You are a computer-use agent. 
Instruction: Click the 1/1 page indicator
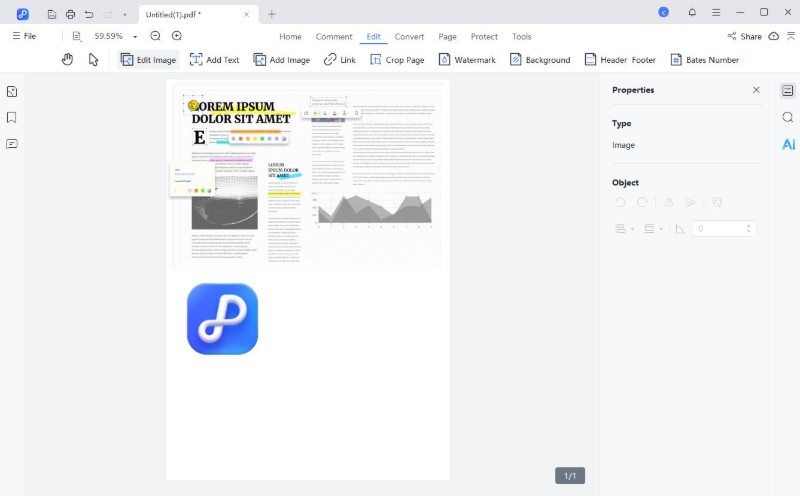(570, 476)
